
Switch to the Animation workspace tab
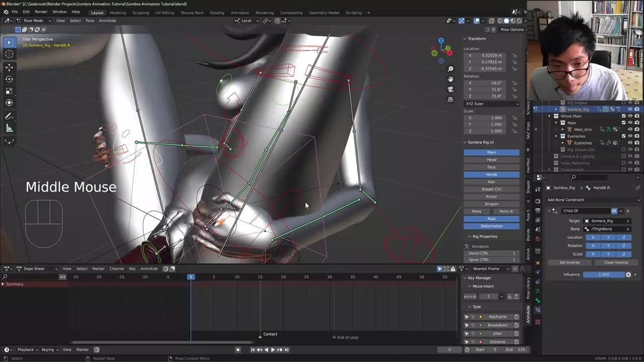tap(239, 13)
